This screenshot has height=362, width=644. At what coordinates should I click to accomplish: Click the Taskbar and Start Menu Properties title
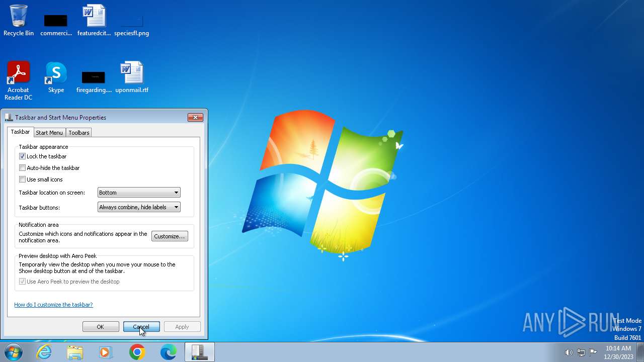(x=61, y=117)
